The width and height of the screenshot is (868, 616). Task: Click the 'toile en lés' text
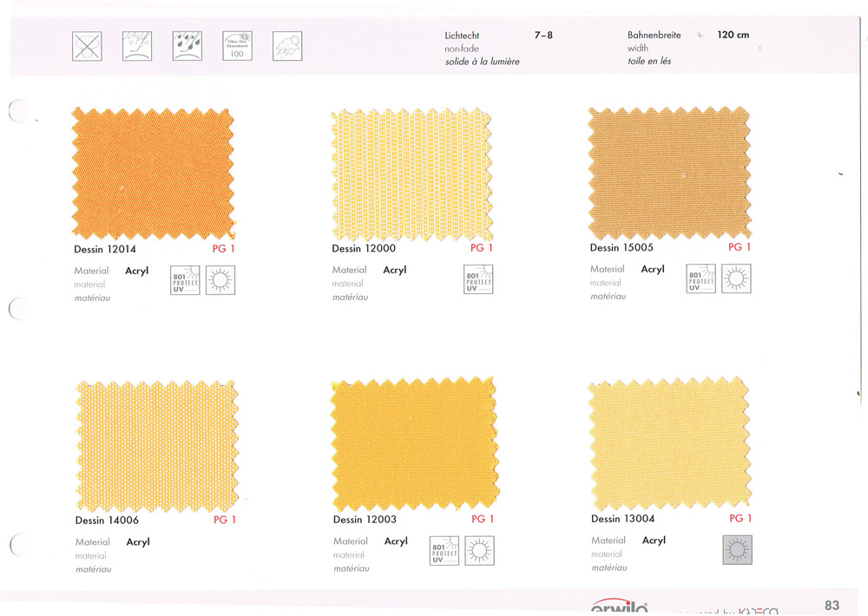click(649, 61)
